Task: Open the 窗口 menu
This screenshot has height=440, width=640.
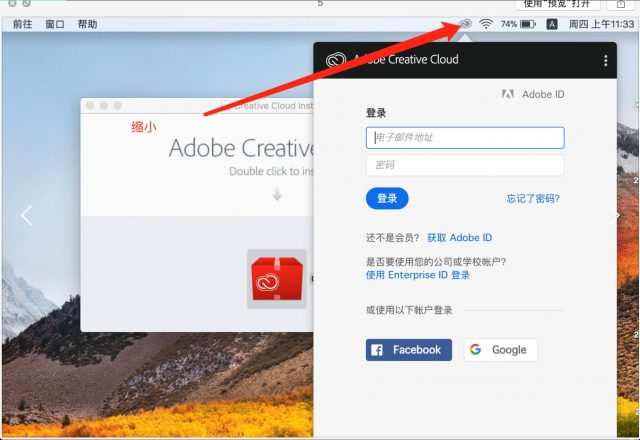Action: [55, 24]
